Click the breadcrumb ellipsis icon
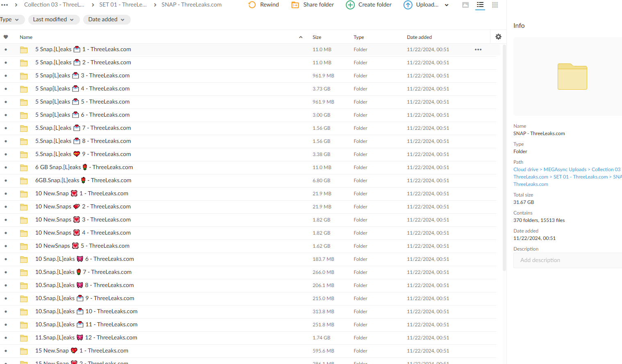This screenshot has height=364, width=622. 5,5
